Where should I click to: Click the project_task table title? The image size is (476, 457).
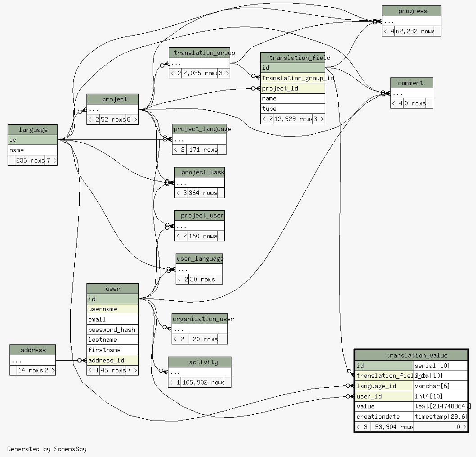point(199,172)
